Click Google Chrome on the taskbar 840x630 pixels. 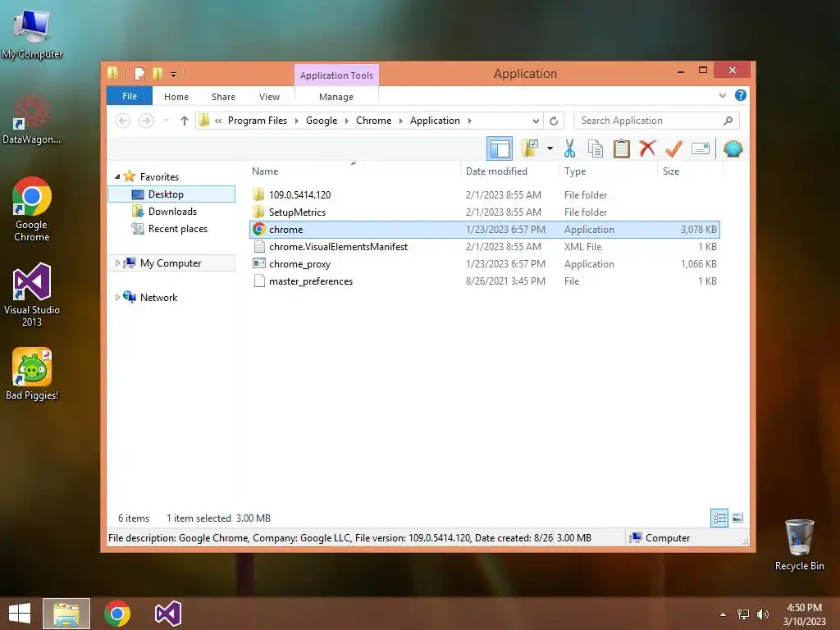click(x=117, y=614)
